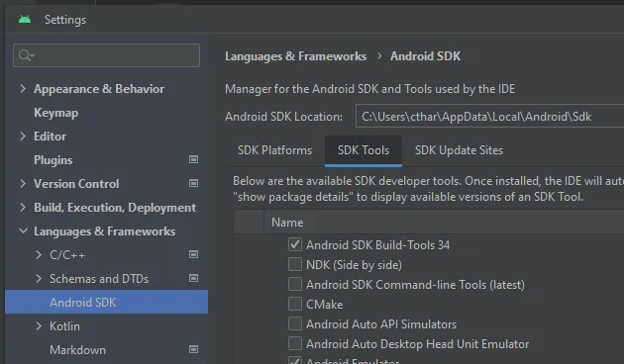The width and height of the screenshot is (624, 364).
Task: Select Android Auto Desktop Head Unit Emulator text
Action: point(417,344)
